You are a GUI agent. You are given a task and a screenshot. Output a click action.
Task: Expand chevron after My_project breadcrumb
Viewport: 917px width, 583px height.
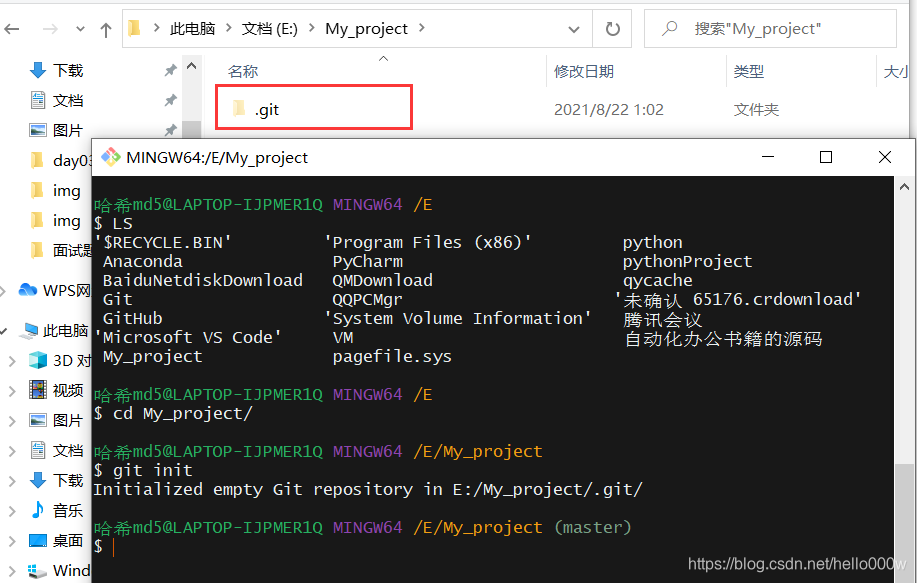click(422, 28)
